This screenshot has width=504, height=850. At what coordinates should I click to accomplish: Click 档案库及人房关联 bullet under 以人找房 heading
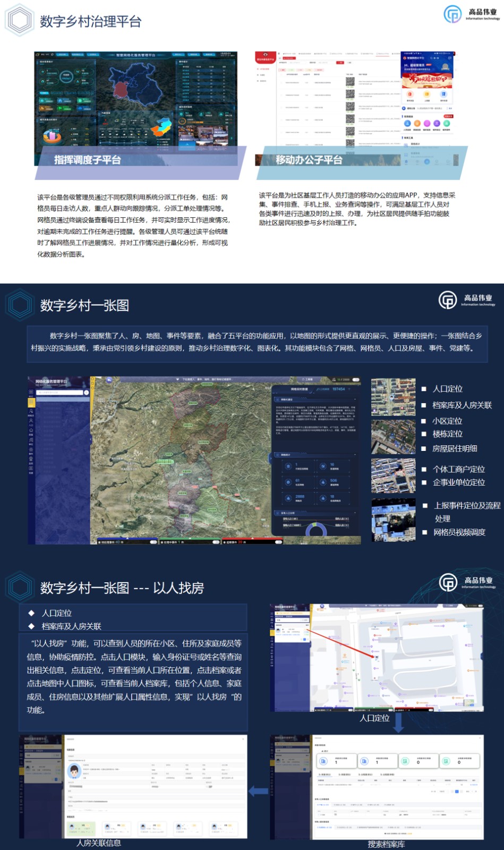pos(72,626)
